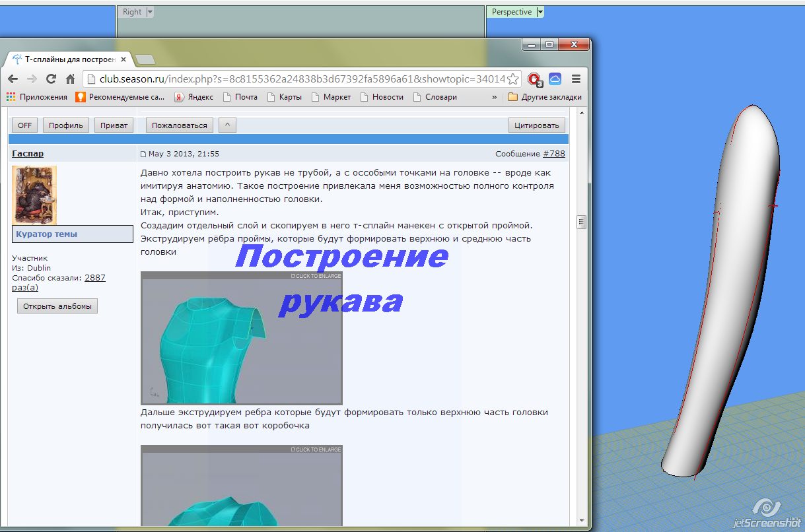This screenshot has height=532, width=805.
Task: Click the small post icon beside May 3 2013
Action: tap(143, 154)
